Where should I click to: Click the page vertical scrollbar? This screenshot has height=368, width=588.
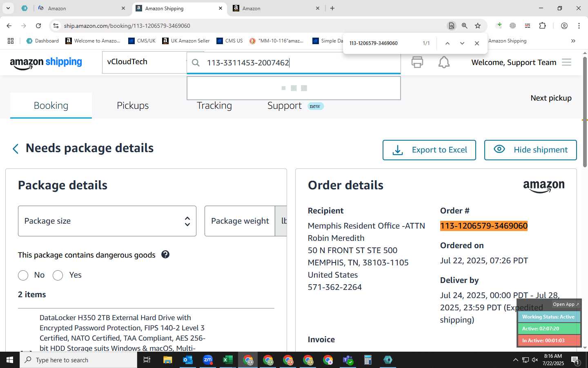585,112
